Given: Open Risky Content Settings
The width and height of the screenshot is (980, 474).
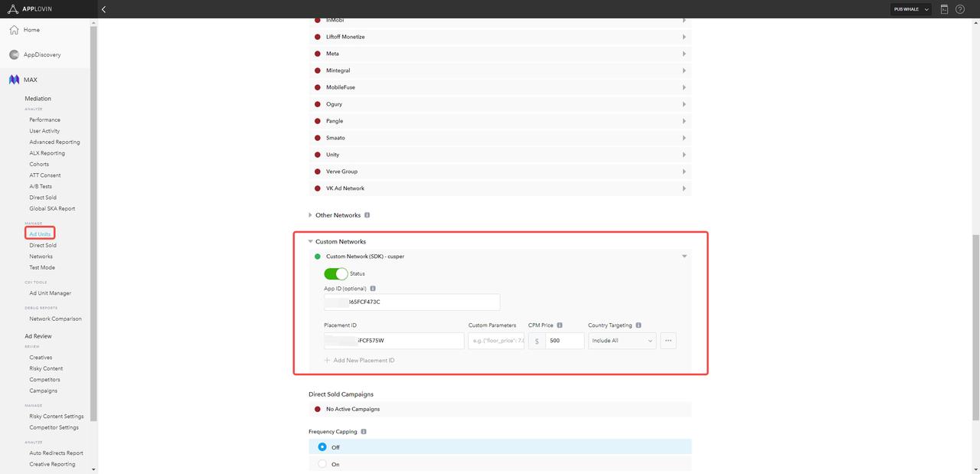Looking at the screenshot, I should coord(57,417).
